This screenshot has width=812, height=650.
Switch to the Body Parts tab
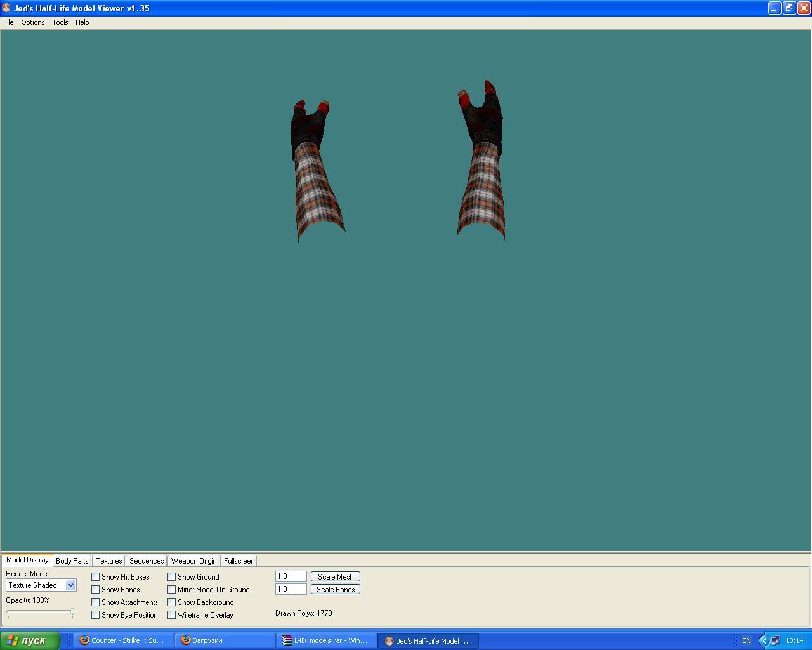tap(72, 561)
